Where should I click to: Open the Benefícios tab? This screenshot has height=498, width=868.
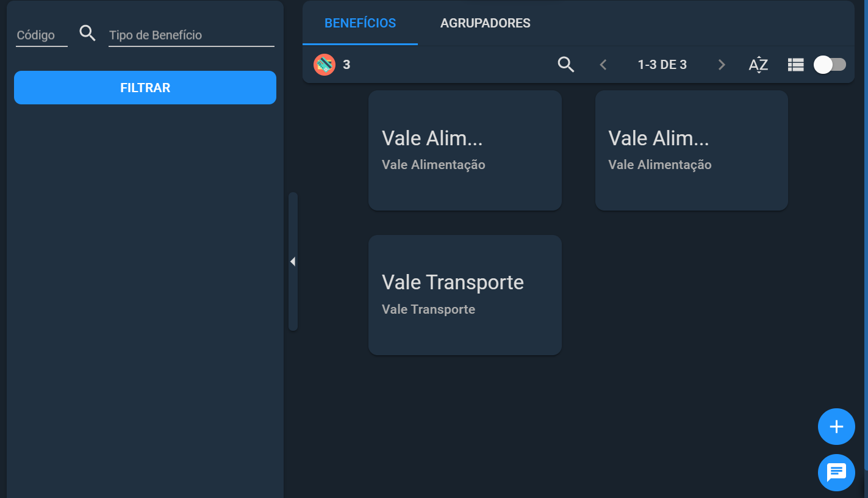(x=360, y=23)
